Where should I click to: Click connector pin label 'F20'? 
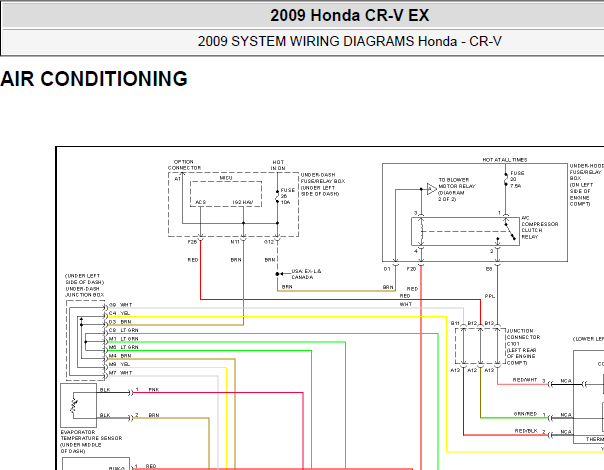tap(411, 269)
